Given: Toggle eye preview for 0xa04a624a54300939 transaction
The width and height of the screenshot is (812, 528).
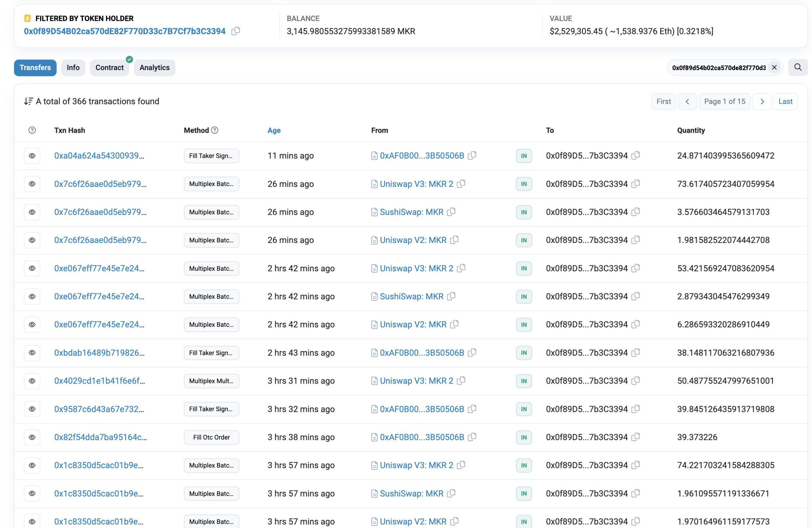Looking at the screenshot, I should coord(32,156).
